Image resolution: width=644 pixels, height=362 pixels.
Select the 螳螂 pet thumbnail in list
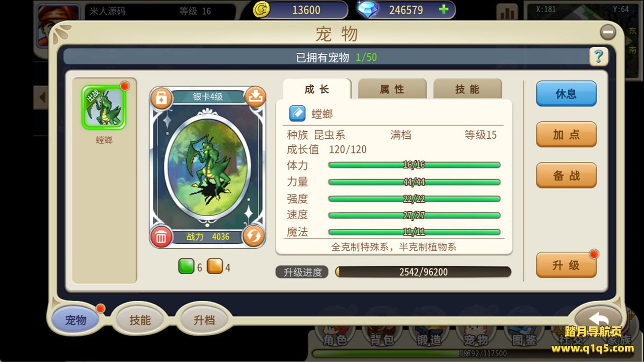[104, 108]
